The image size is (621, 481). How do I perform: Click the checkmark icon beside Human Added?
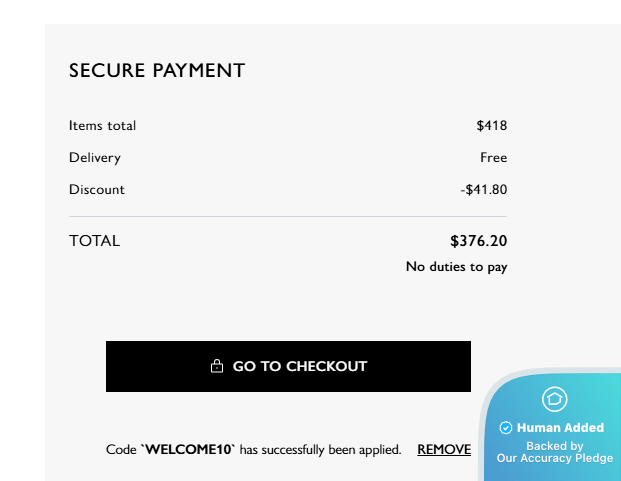[506, 428]
